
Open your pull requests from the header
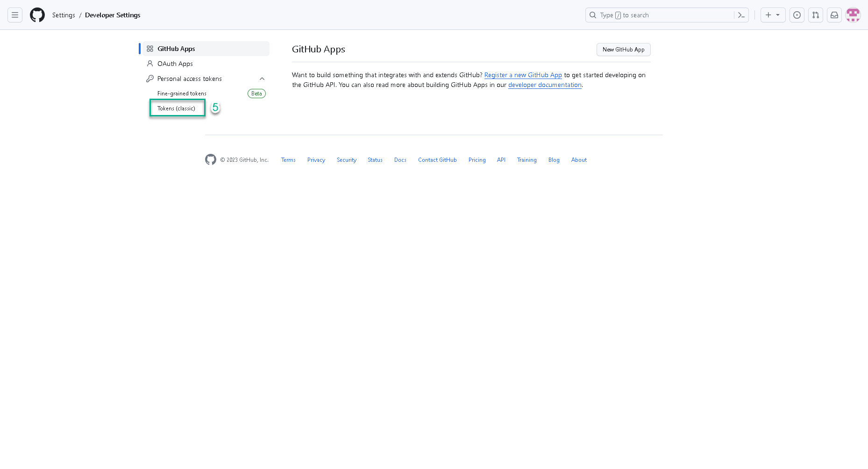[x=816, y=15]
